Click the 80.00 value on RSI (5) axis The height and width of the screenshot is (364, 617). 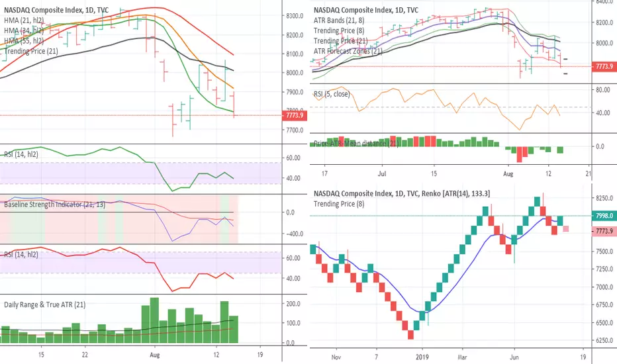pyautogui.click(x=603, y=90)
